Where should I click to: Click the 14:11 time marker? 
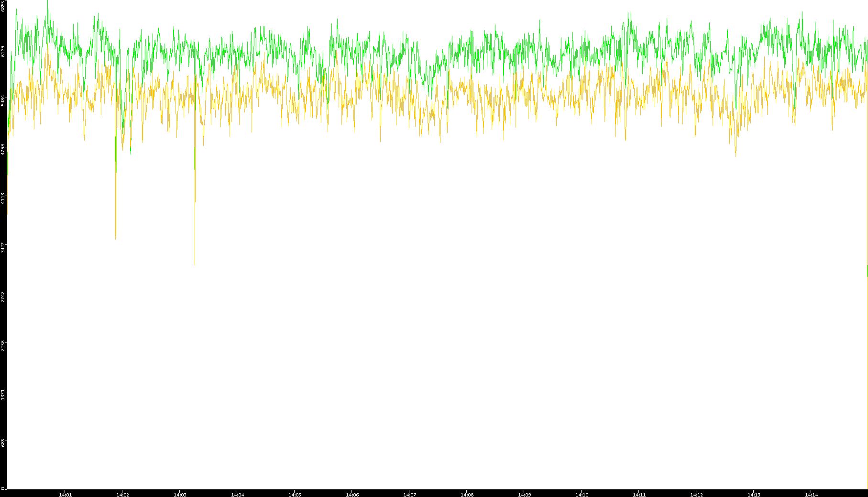639,495
